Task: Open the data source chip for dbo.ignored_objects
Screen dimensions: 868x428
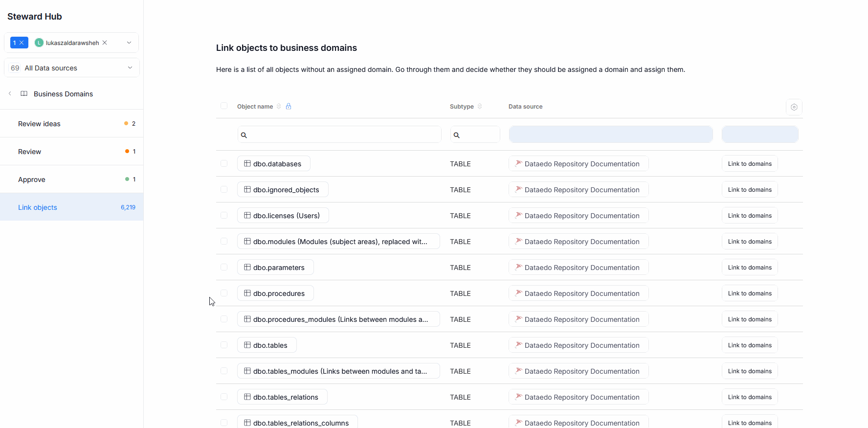Action: (x=579, y=190)
